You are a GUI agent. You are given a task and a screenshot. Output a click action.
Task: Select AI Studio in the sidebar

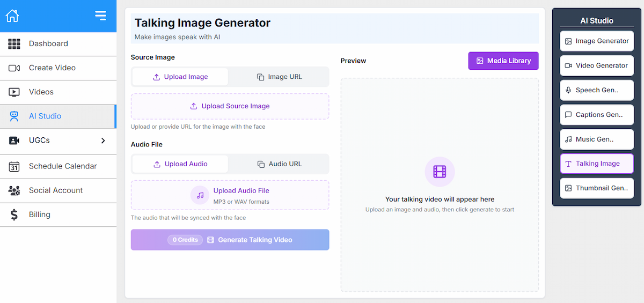coord(58,116)
